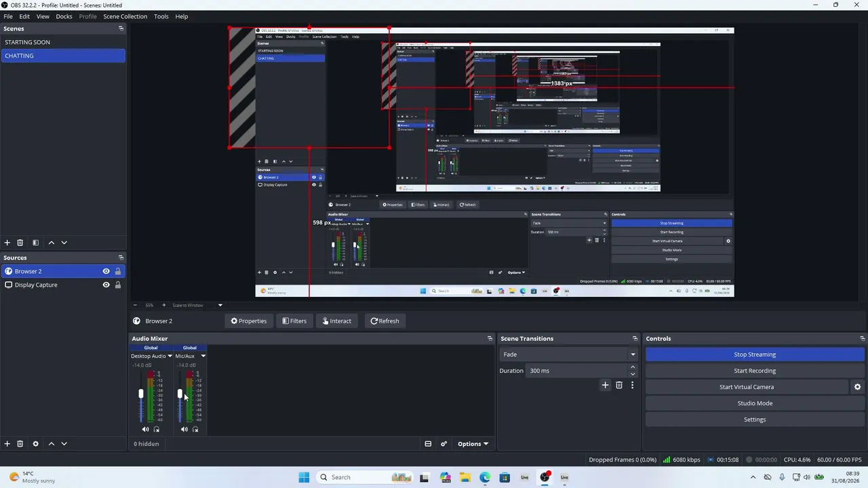This screenshot has height=488, width=868.
Task: Open the Windows Start menu
Action: coord(304,477)
